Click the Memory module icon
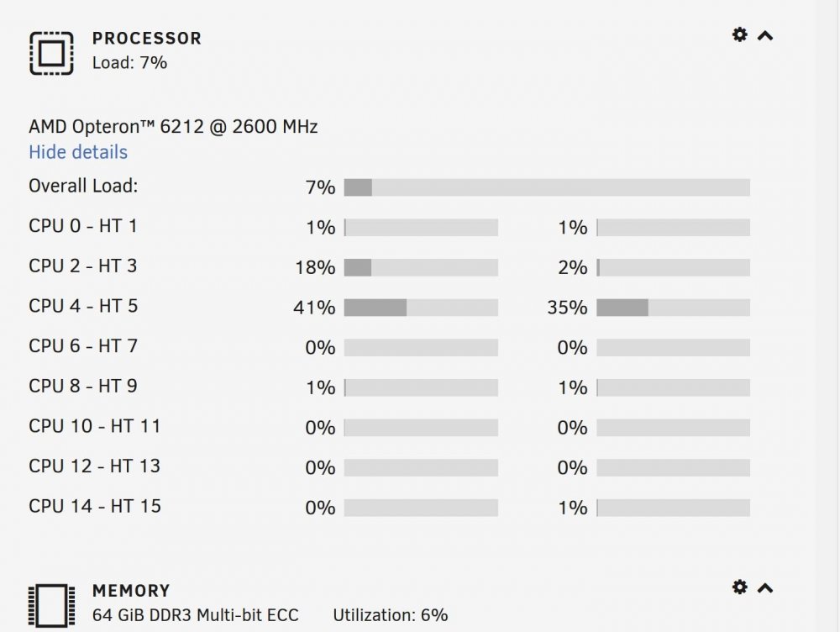Image resolution: width=840 pixels, height=632 pixels. pos(51,606)
